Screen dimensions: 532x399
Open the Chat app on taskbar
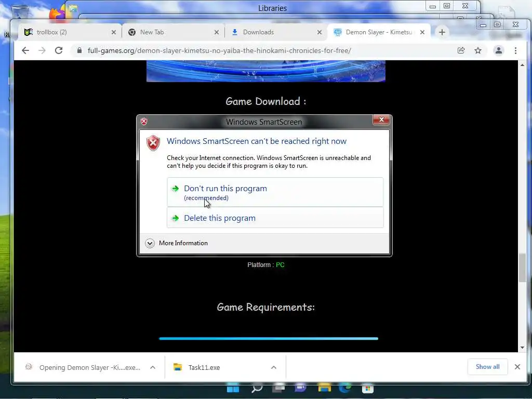tap(301, 389)
